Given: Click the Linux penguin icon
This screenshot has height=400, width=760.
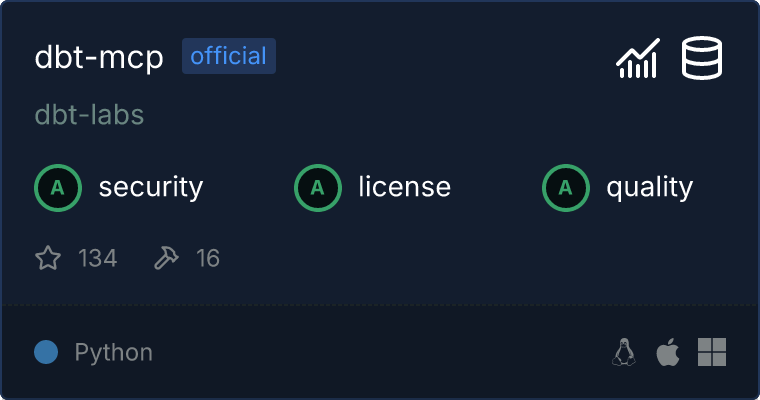Looking at the screenshot, I should 624,352.
